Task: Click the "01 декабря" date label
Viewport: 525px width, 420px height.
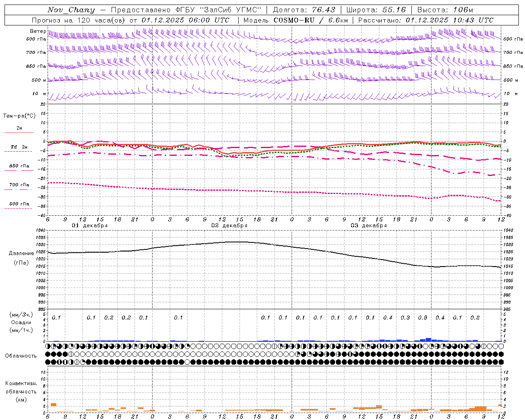Action: (x=90, y=226)
